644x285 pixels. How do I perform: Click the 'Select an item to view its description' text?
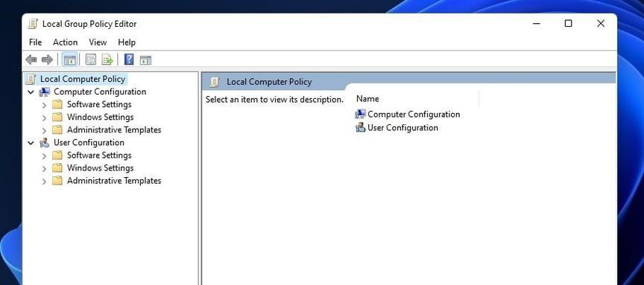point(274,99)
